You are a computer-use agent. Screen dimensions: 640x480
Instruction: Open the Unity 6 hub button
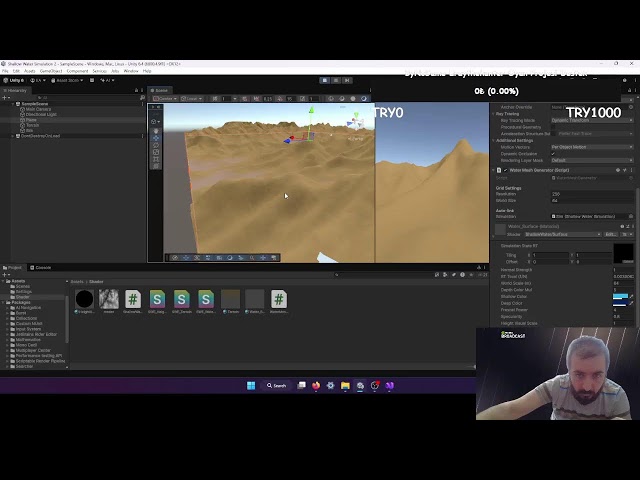[13, 80]
